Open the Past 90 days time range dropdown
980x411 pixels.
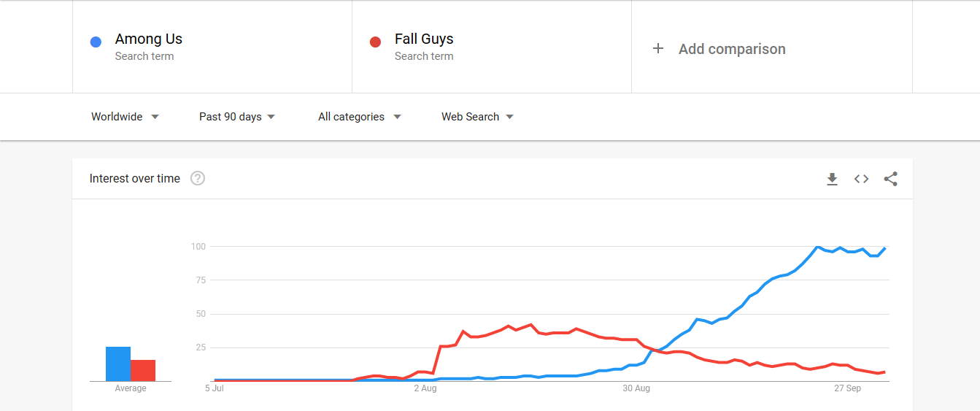tap(237, 117)
